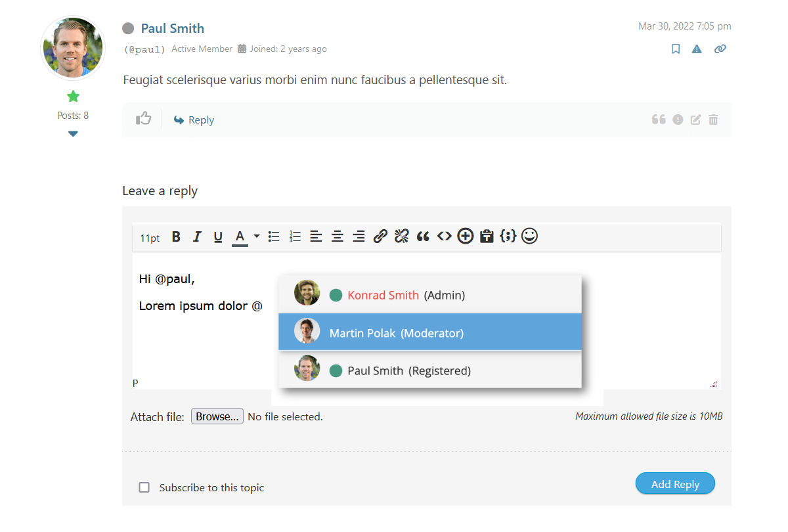Delete the post using the trash icon
This screenshot has height=532, width=788.
click(x=713, y=120)
